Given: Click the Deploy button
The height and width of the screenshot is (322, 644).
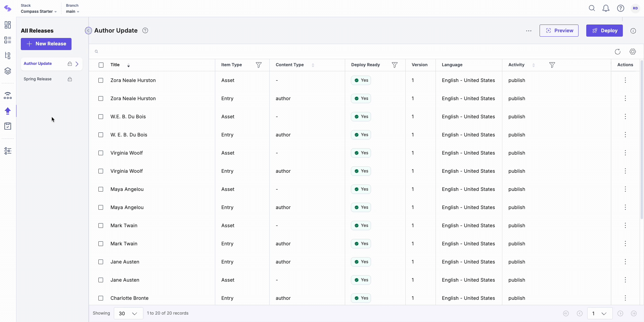Looking at the screenshot, I should 604,31.
